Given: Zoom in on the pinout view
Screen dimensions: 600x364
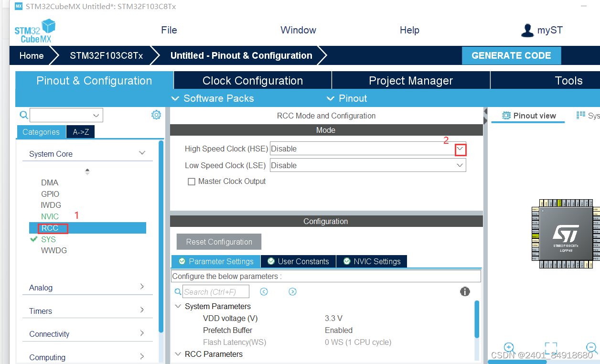Looking at the screenshot, I should click(x=509, y=347).
